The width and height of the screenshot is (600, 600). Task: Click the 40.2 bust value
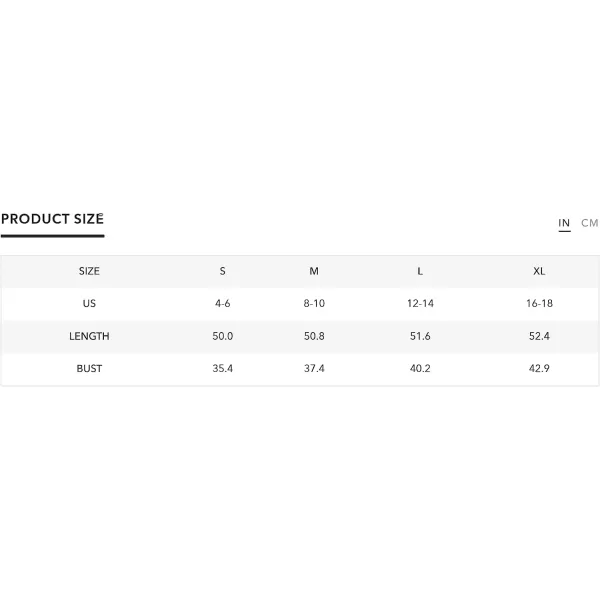pyautogui.click(x=420, y=368)
